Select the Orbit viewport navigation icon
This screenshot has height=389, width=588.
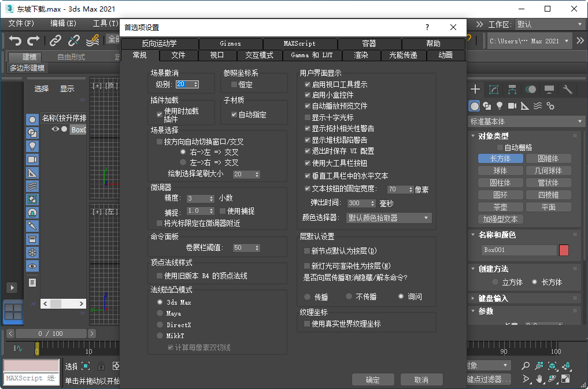pyautogui.click(x=552, y=379)
